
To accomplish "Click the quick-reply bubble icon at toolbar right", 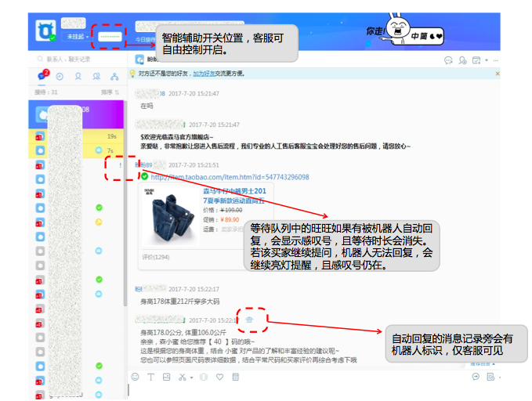I will [476, 377].
